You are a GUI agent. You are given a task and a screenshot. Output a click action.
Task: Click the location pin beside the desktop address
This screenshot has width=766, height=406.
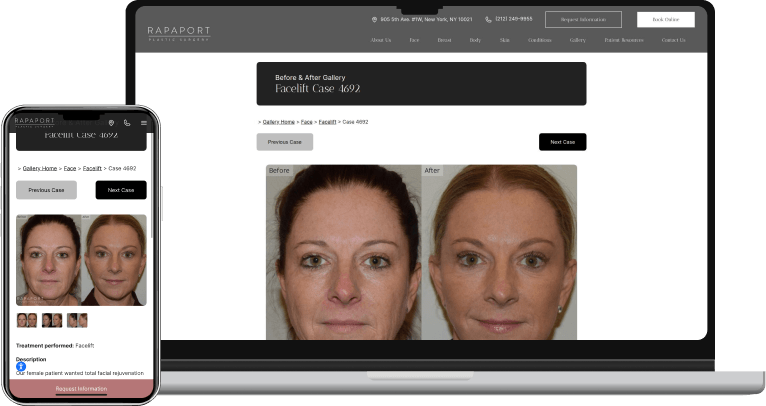(x=374, y=19)
